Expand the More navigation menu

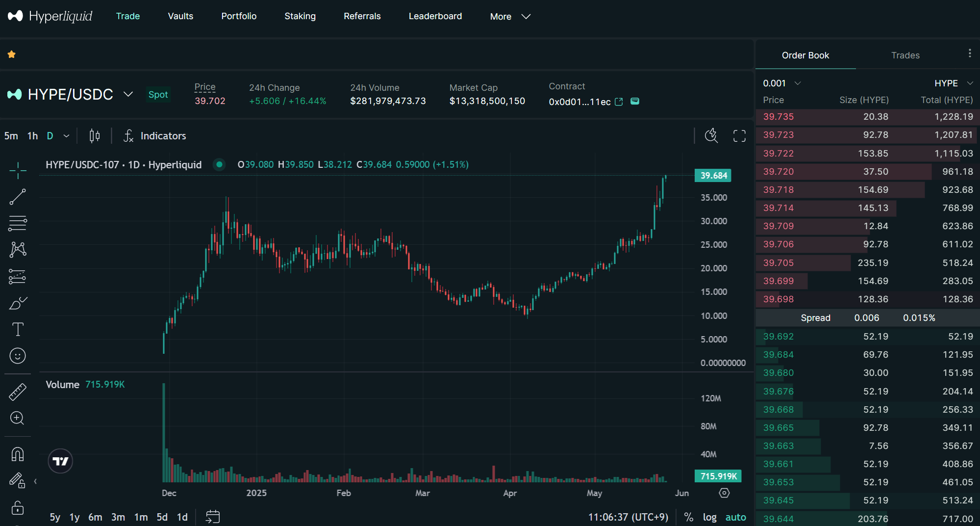point(510,17)
